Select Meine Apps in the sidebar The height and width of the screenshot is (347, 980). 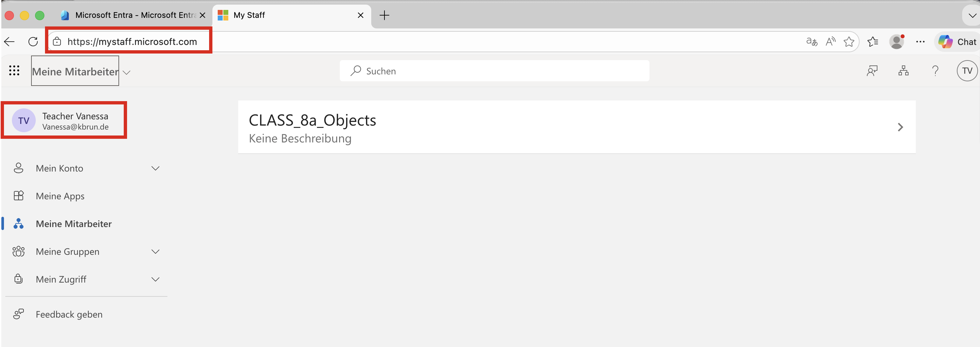(60, 196)
